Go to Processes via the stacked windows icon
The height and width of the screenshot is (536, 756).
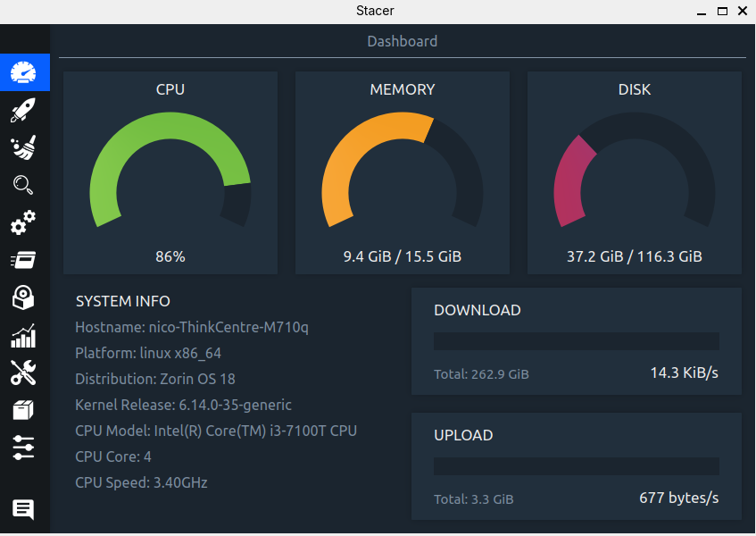[24, 260]
